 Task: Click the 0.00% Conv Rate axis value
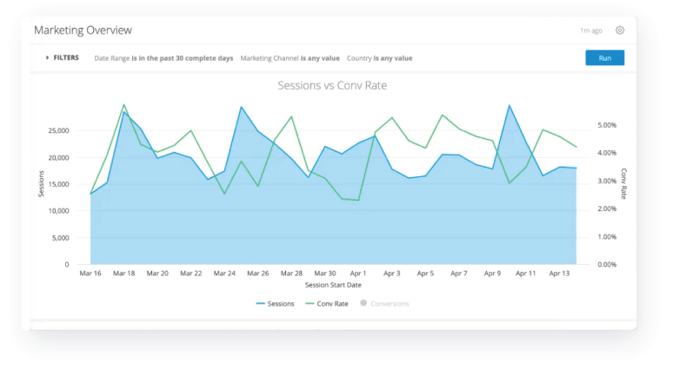click(607, 265)
